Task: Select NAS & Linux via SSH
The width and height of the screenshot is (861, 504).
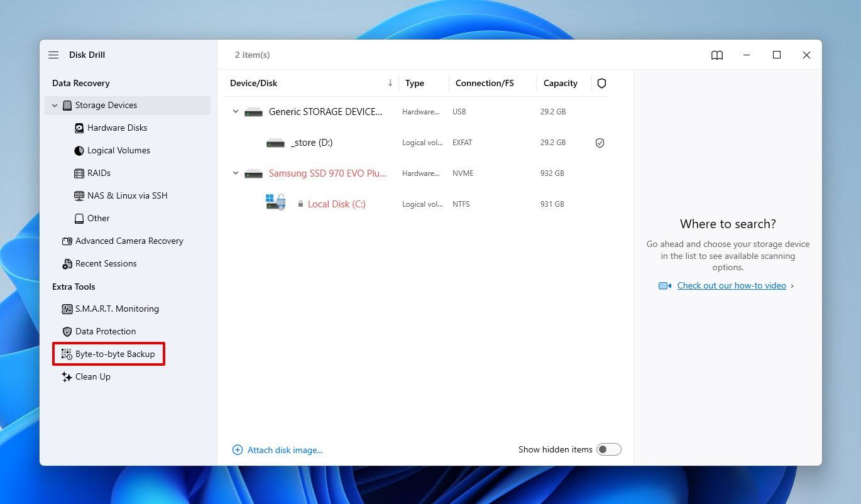Action: [x=128, y=196]
